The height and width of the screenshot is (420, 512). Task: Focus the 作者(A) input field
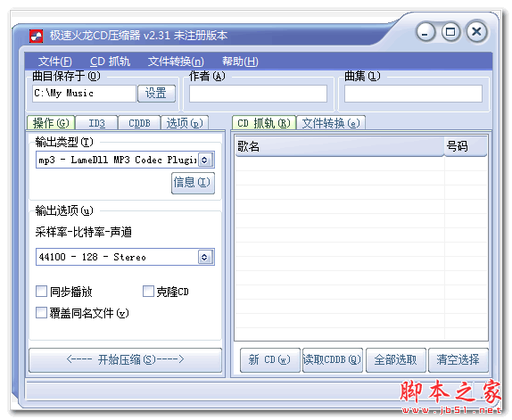pyautogui.click(x=258, y=94)
